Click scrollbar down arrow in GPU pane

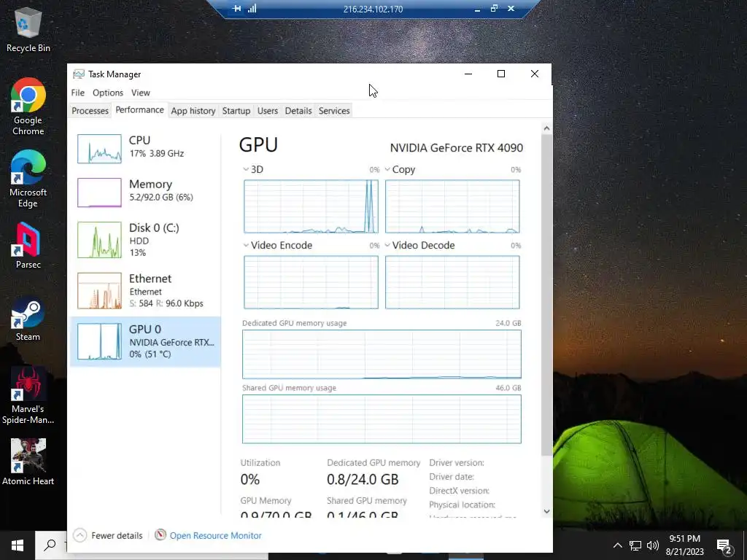point(546,511)
